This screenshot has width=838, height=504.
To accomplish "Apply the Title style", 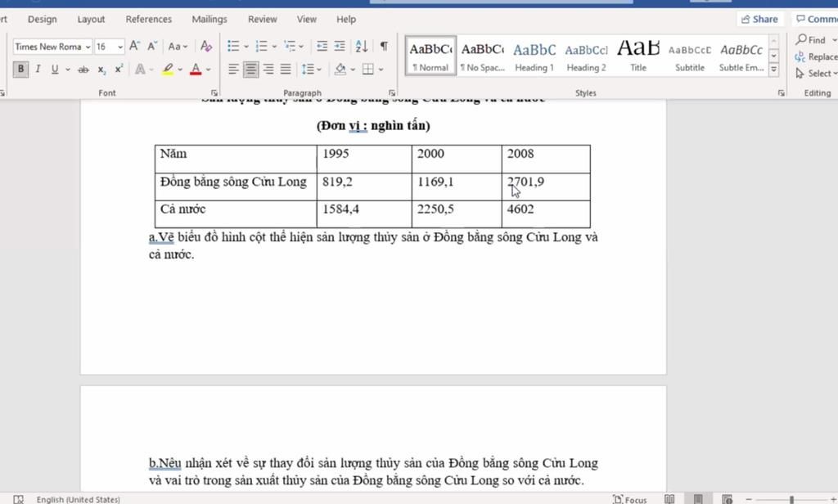I will coord(638,56).
